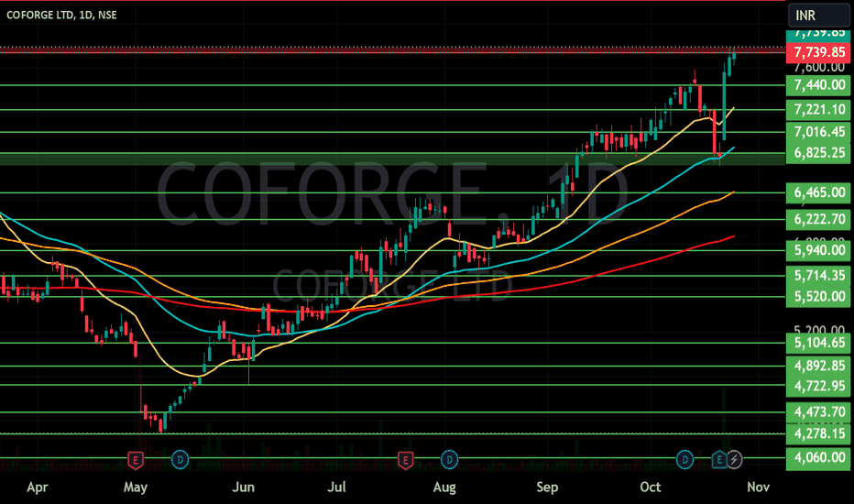Image resolution: width=854 pixels, height=504 pixels.
Task: Click the Apr label on the time axis
Action: tap(37, 487)
